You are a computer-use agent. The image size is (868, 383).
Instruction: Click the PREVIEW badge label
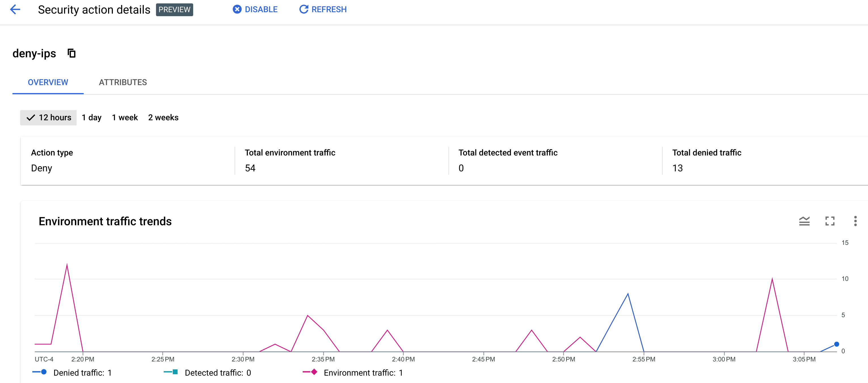(x=174, y=9)
